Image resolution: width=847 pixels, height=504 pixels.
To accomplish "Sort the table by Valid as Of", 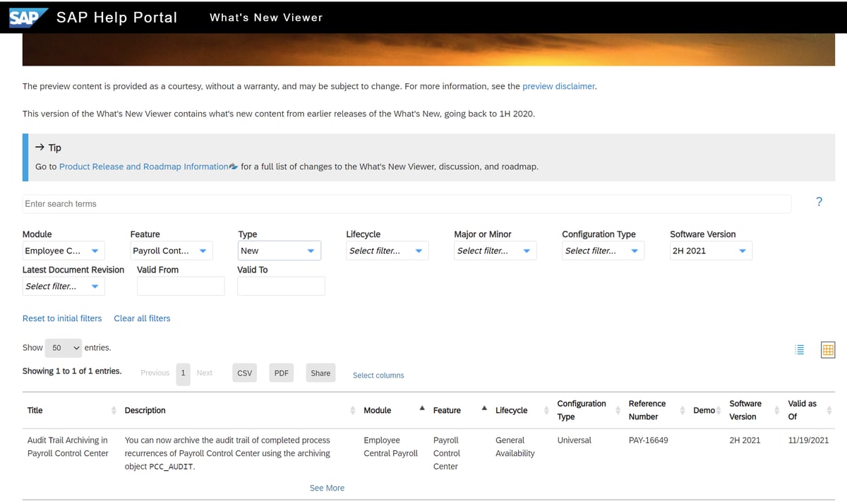I will [827, 409].
